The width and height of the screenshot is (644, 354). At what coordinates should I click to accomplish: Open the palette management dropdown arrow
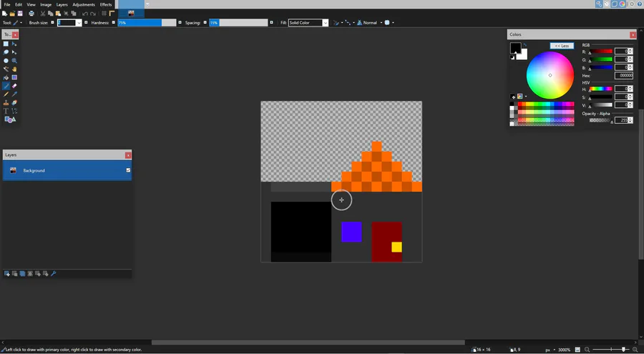[x=526, y=97]
